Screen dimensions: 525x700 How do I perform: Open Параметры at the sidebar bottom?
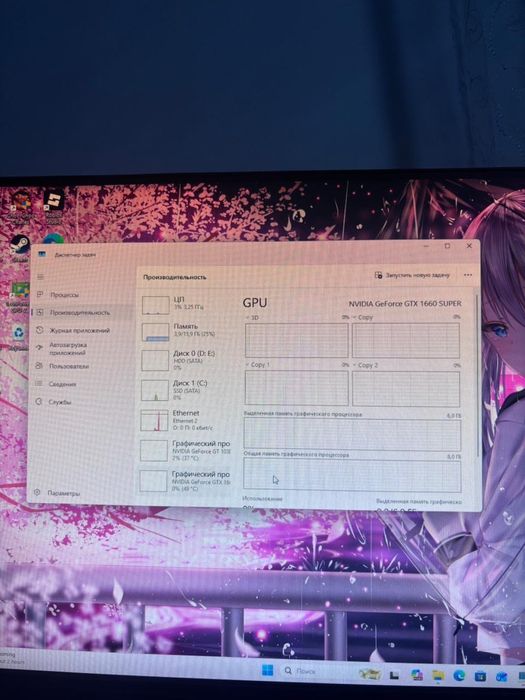[x=80, y=493]
